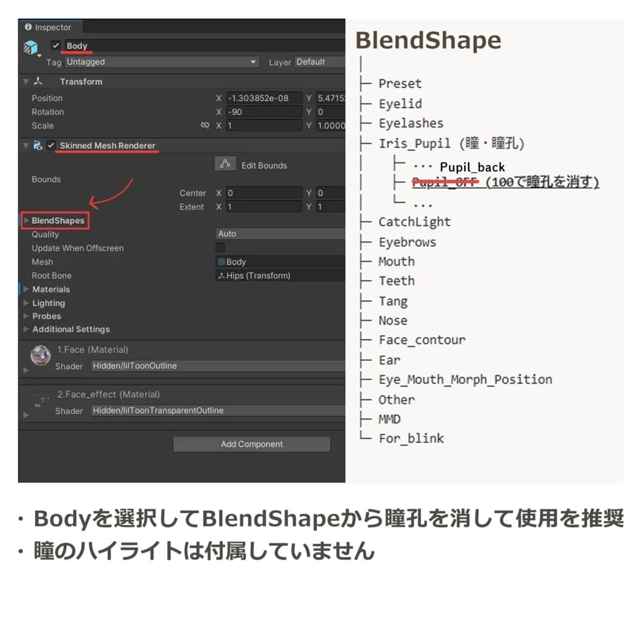Open the Layer dropdown showing Default
The height and width of the screenshot is (644, 644).
tap(320, 62)
